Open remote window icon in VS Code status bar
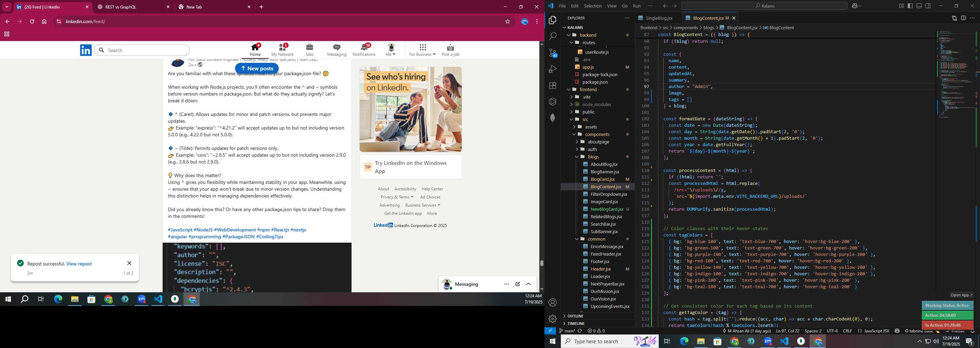 (x=550, y=331)
